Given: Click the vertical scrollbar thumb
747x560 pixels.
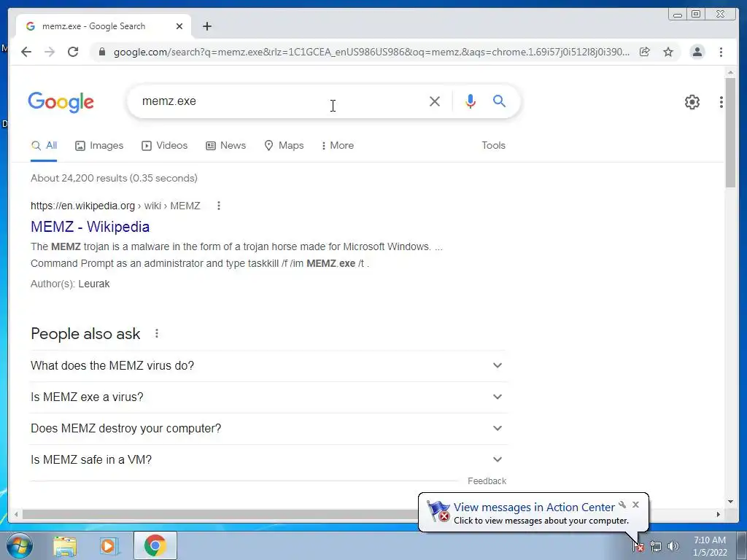Looking at the screenshot, I should tap(730, 133).
